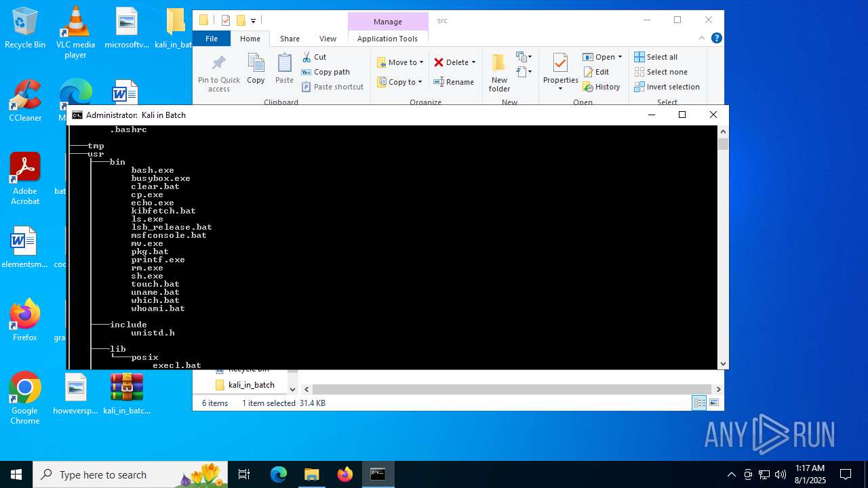Open the Move to dropdown

[400, 62]
